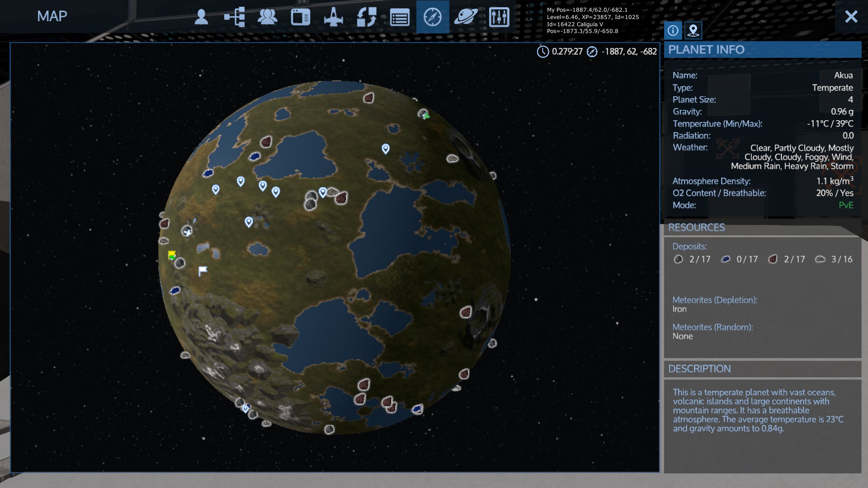This screenshot has height=488, width=868.
Task: Click the white flag marker on the planet
Action: click(x=203, y=271)
